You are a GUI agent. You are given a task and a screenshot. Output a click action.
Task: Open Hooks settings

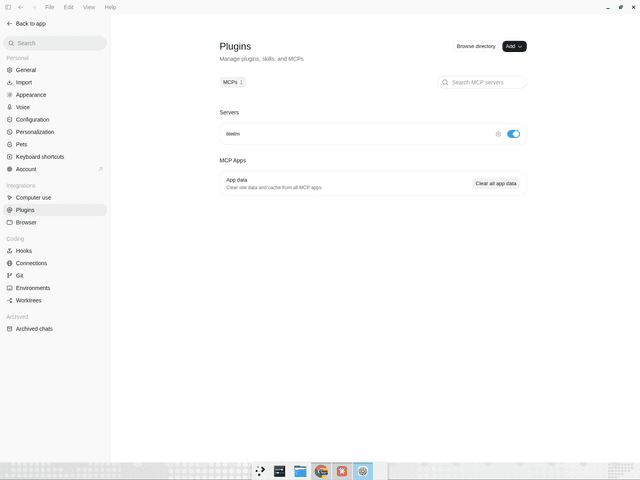click(55, 251)
